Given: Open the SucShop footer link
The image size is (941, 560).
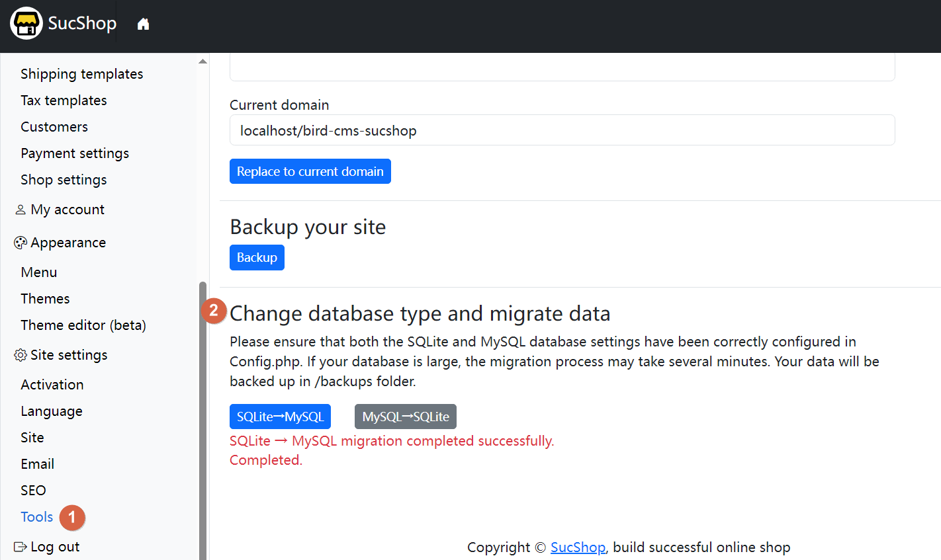Looking at the screenshot, I should coord(578,547).
